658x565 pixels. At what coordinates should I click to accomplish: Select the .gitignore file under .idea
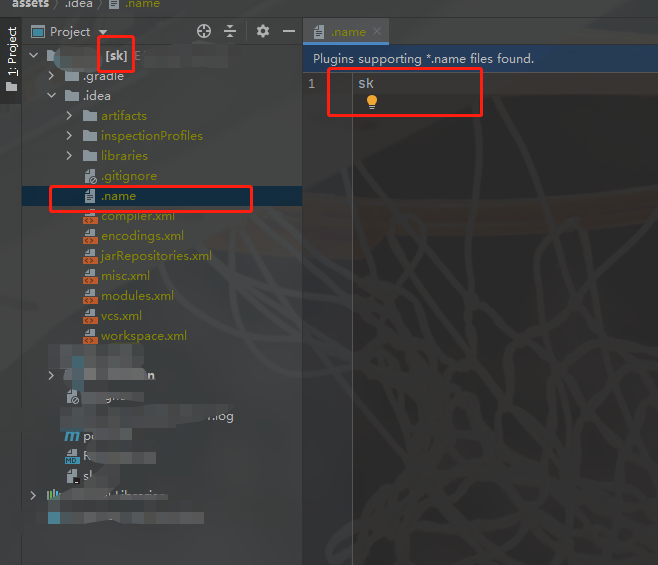128,176
